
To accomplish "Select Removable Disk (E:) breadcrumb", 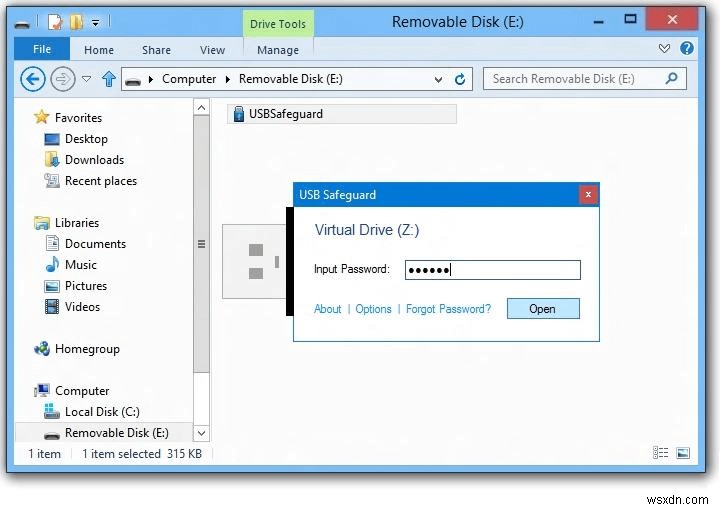I will (291, 79).
